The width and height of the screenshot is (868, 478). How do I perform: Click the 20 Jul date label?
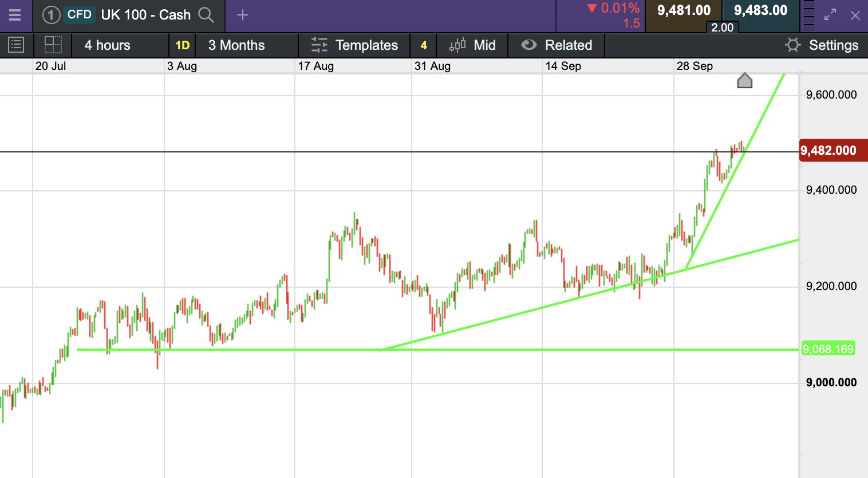50,66
